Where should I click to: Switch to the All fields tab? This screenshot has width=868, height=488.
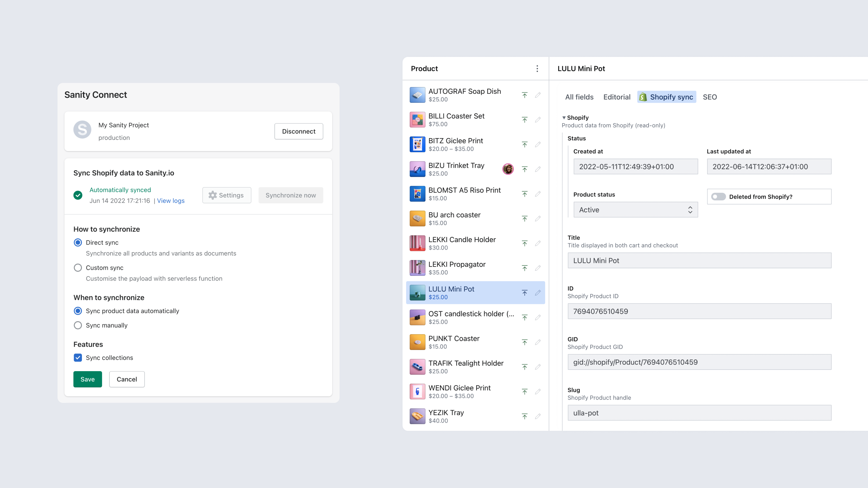579,97
